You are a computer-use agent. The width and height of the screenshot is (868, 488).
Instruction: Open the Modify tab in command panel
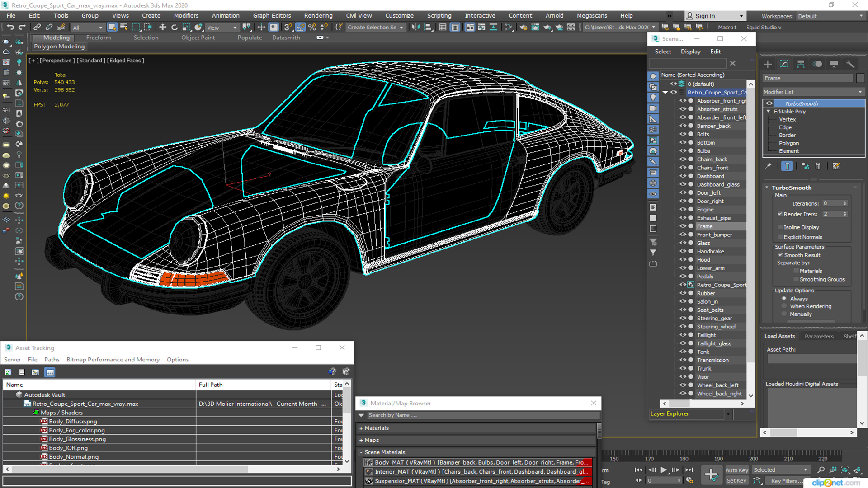784,64
